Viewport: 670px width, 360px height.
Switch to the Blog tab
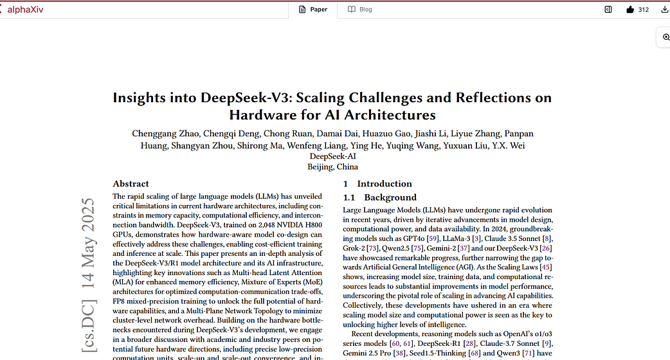click(360, 9)
